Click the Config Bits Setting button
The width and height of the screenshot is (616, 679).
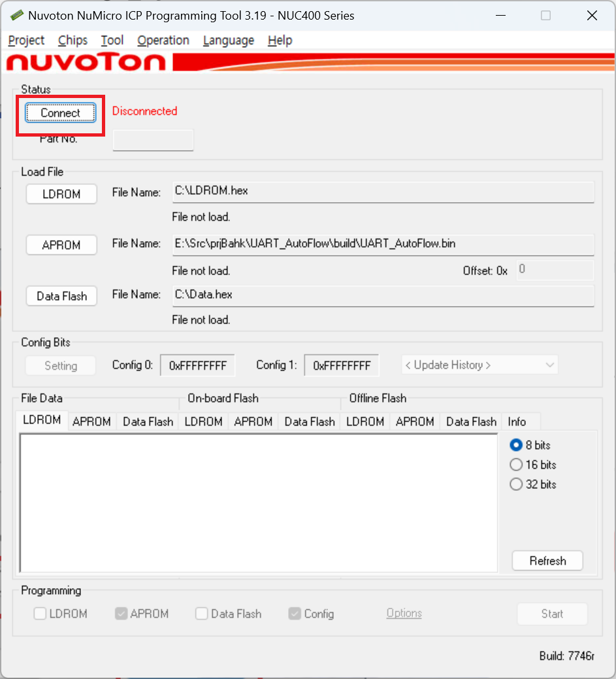(x=61, y=366)
